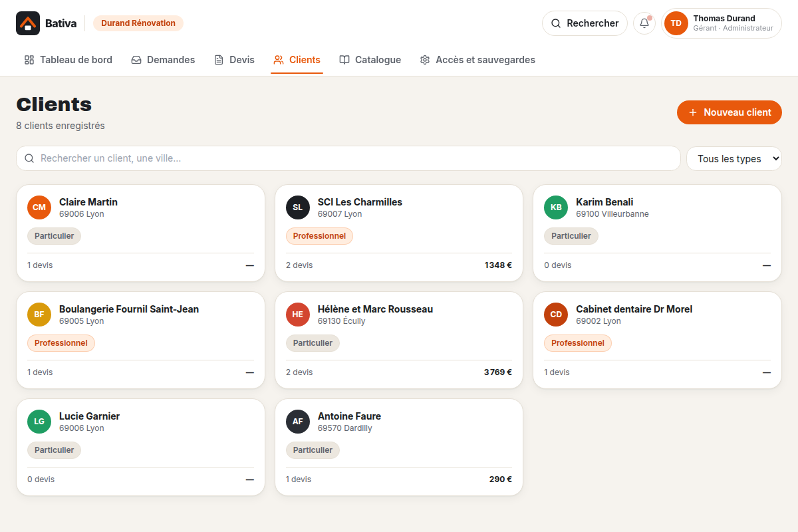The image size is (798, 532).
Task: Select the Clients tab
Action: pyautogui.click(x=297, y=60)
